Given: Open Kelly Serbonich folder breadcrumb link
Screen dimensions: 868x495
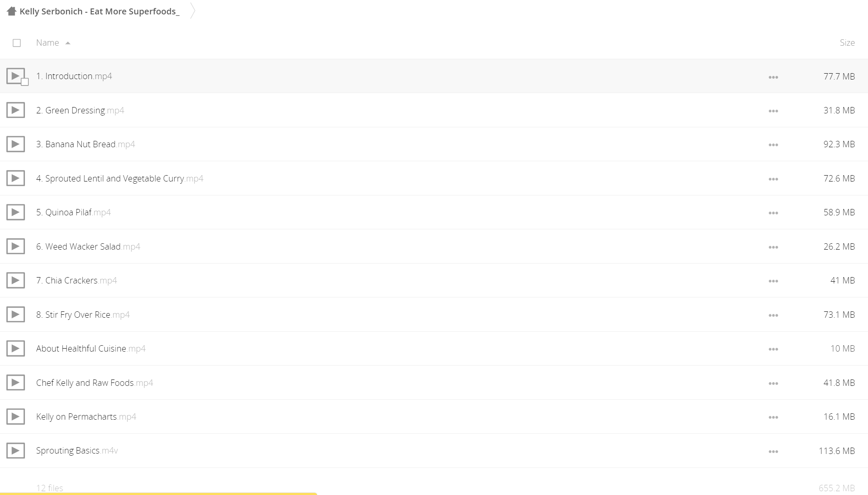Looking at the screenshot, I should coord(99,11).
